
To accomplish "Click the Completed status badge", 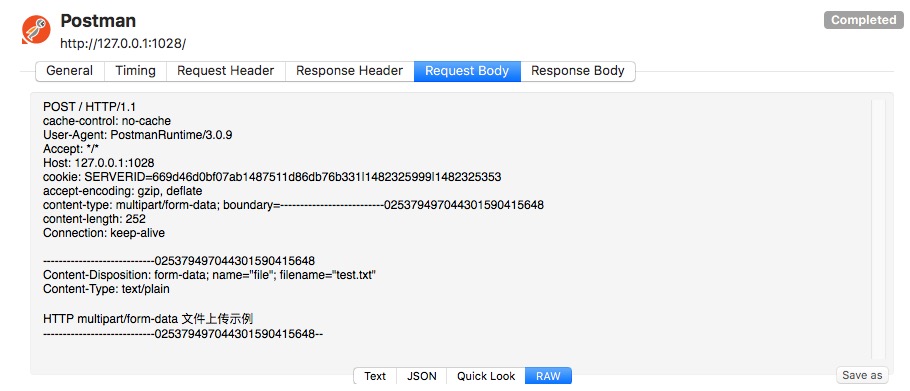I will pos(863,20).
